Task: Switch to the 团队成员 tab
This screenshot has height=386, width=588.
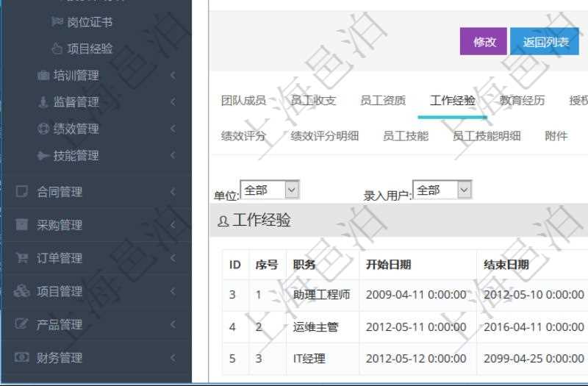Action: coord(243,101)
